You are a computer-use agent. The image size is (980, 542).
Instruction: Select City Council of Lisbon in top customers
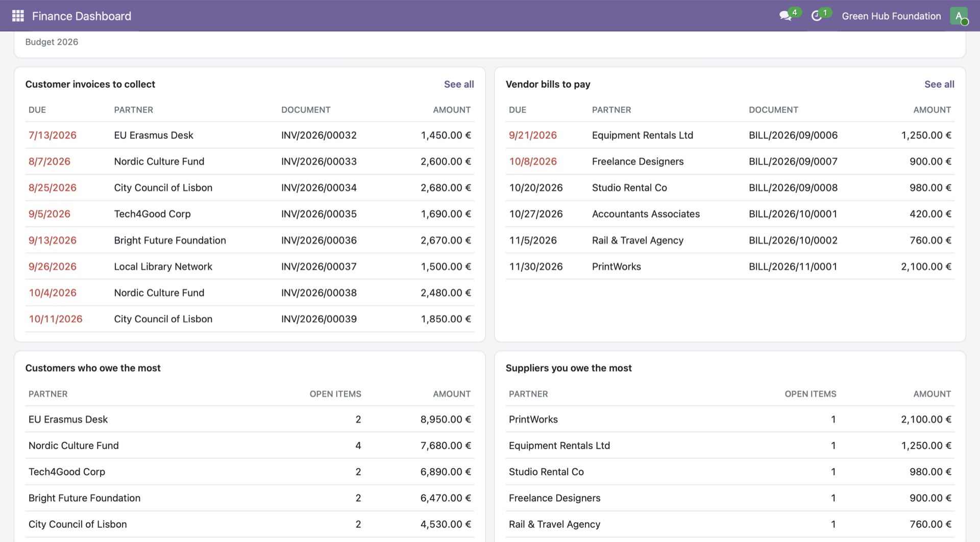[78, 524]
